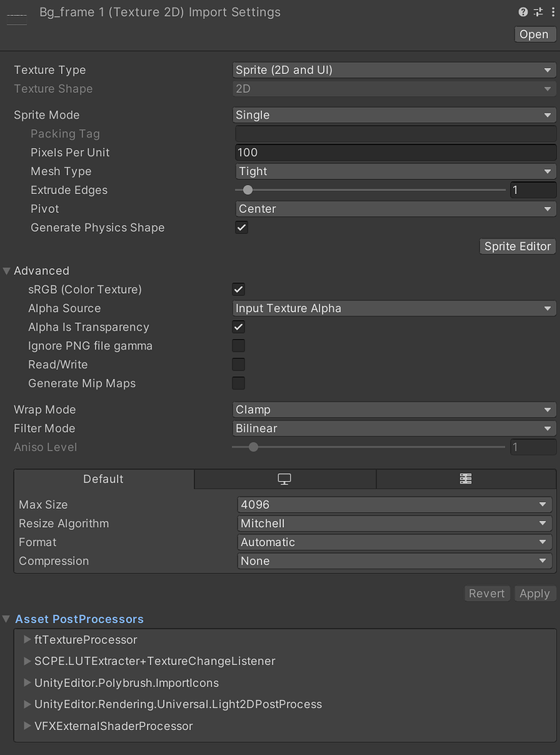Collapse the Asset PostProcessors section

[7, 619]
